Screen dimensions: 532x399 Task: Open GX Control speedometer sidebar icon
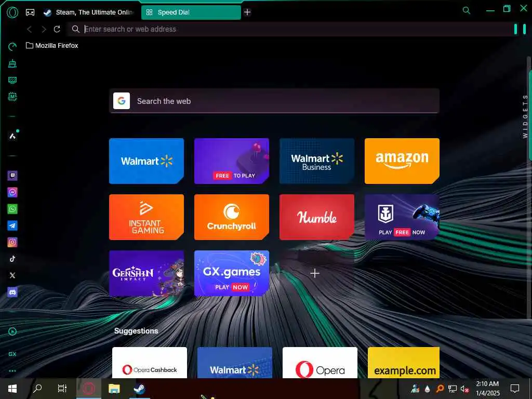(x=12, y=46)
